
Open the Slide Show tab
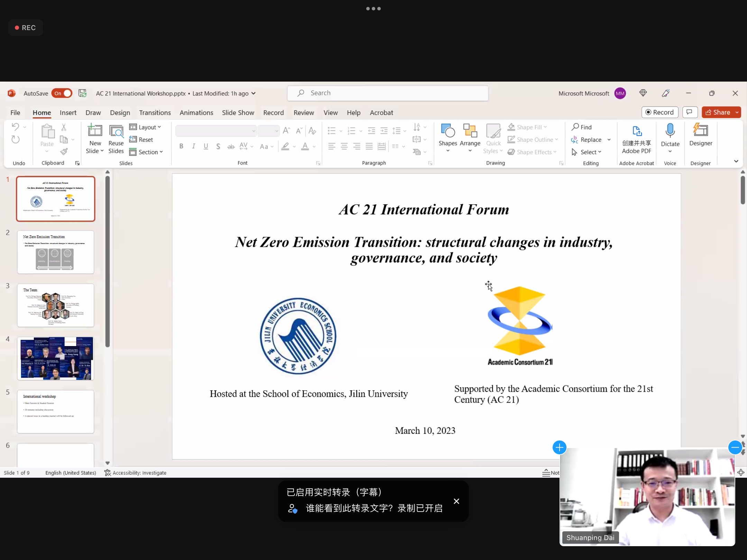tap(238, 113)
